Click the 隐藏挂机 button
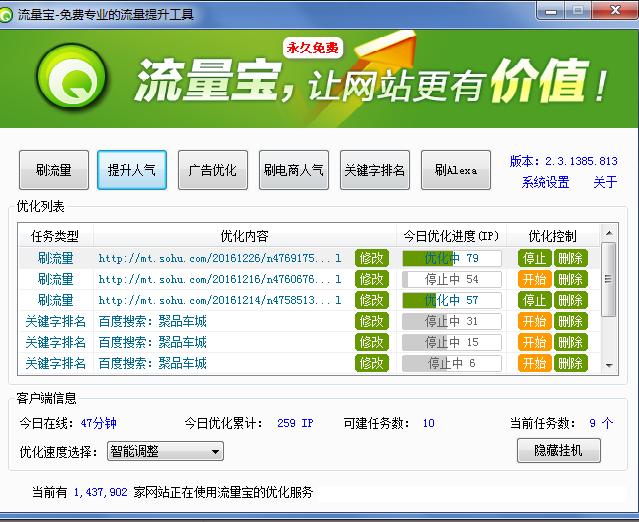Viewport: 639px width, 522px height. (559, 450)
